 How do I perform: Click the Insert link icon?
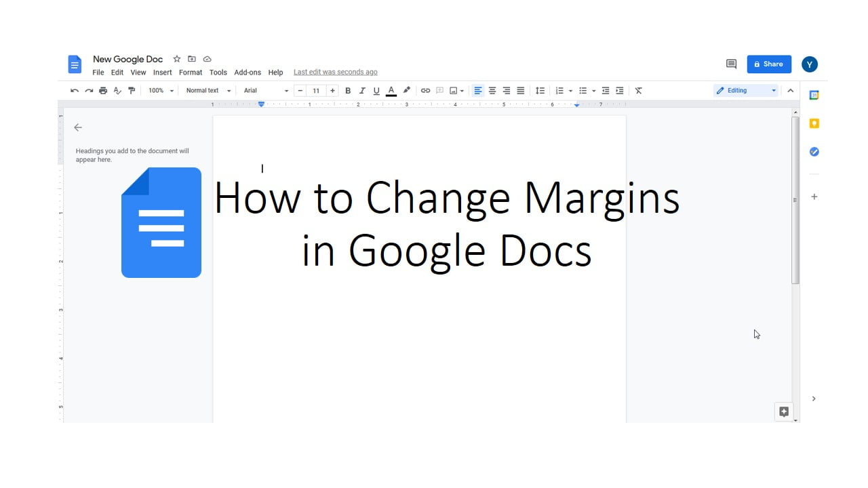coord(425,91)
